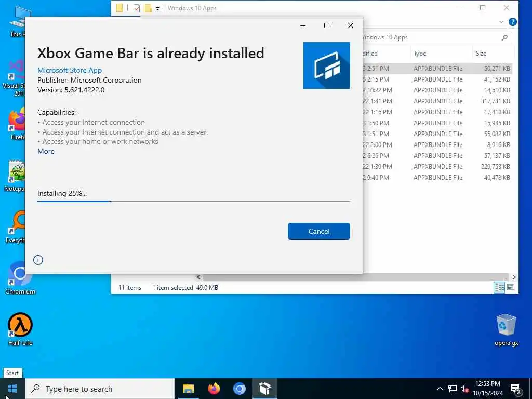Open the opera gx Recycle Bin icon
Image resolution: width=532 pixels, height=399 pixels.
(506, 330)
